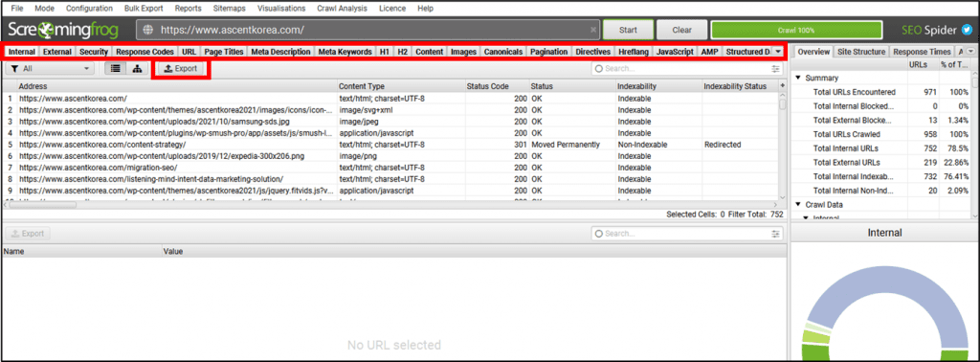Select the Site Structure tab
The height and width of the screenshot is (362, 980).
pos(861,52)
